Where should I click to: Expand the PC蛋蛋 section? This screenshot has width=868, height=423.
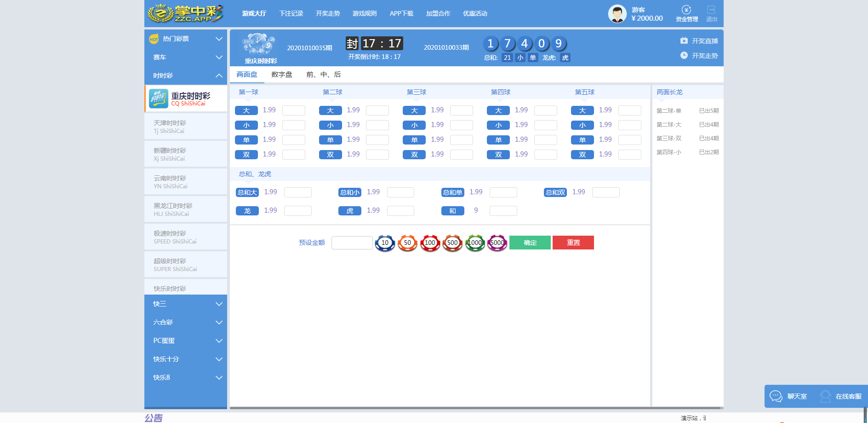click(186, 341)
